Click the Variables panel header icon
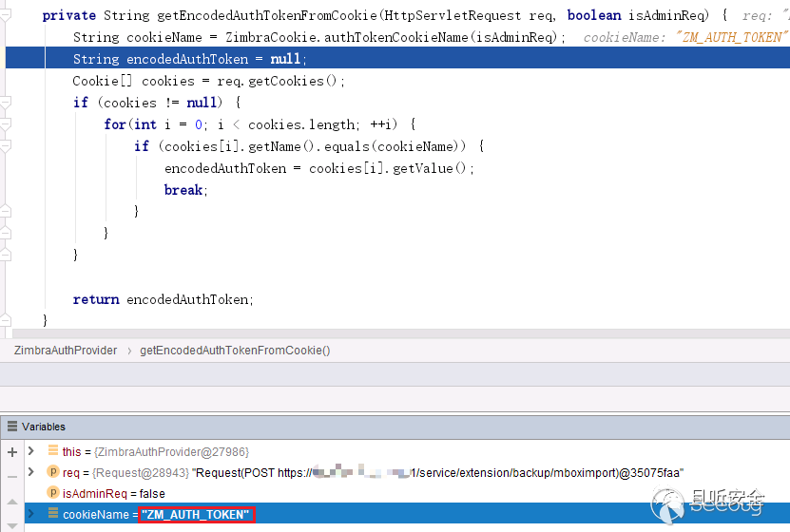The height and width of the screenshot is (532, 790). (x=12, y=427)
